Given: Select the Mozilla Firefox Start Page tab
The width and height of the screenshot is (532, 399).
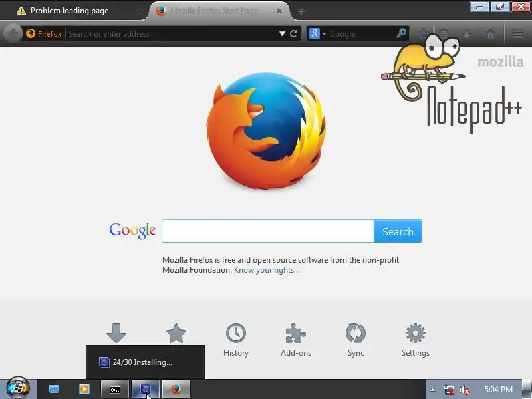Looking at the screenshot, I should tap(214, 11).
